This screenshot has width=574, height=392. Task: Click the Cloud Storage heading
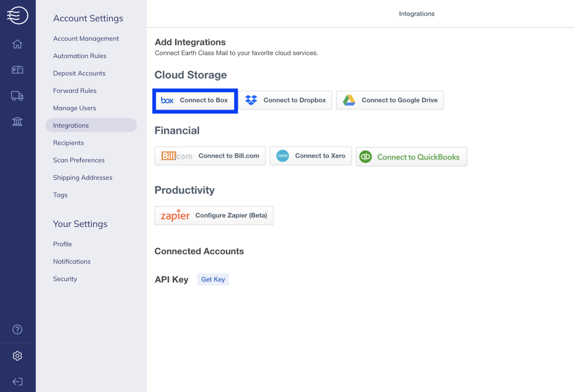[191, 75]
